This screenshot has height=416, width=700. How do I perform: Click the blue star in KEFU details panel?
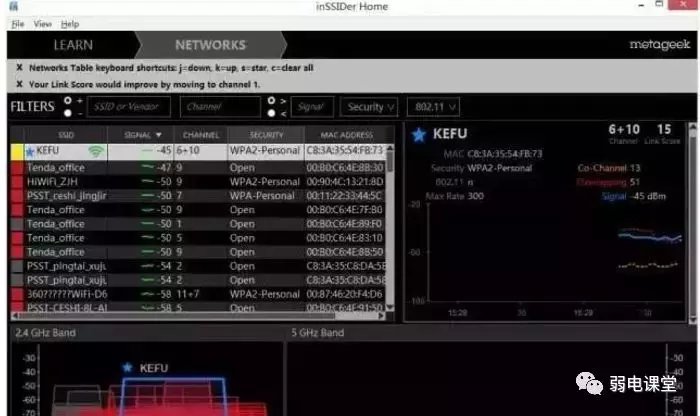pyautogui.click(x=418, y=134)
